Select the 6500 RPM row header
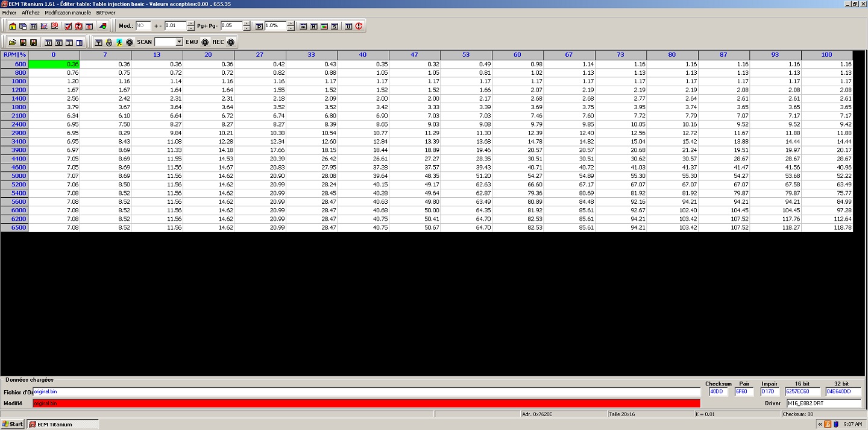 (14, 227)
